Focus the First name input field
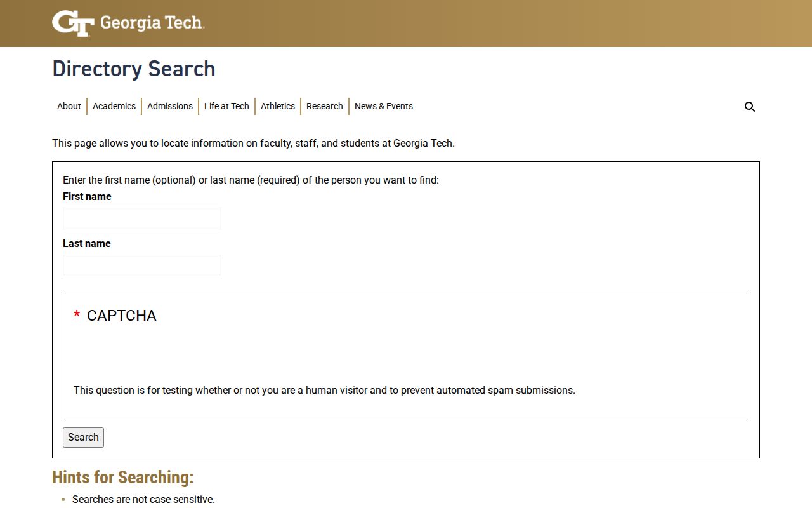 coord(142,218)
